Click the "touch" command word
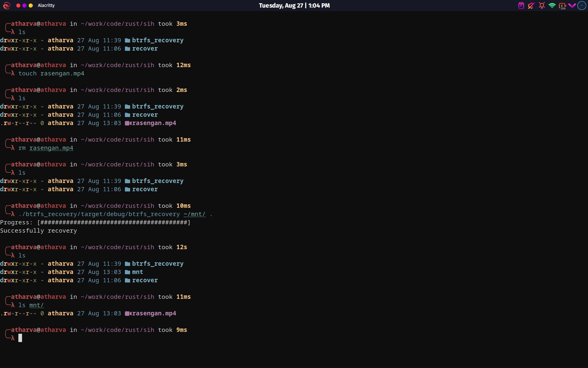This screenshot has height=368, width=588. tap(28, 74)
